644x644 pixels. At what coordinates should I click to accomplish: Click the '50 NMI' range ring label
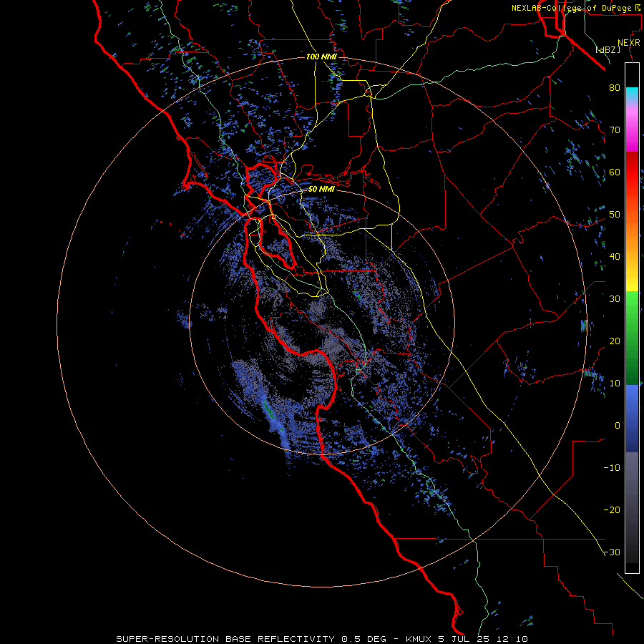321,190
